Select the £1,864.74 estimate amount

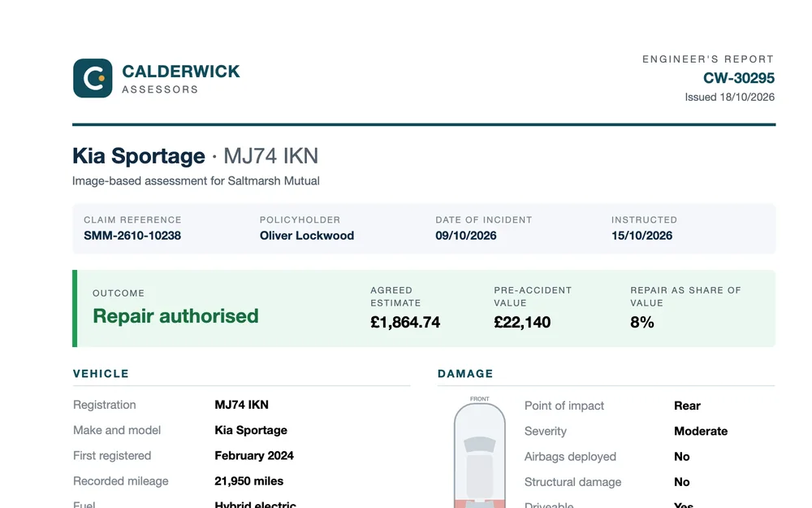pos(405,323)
